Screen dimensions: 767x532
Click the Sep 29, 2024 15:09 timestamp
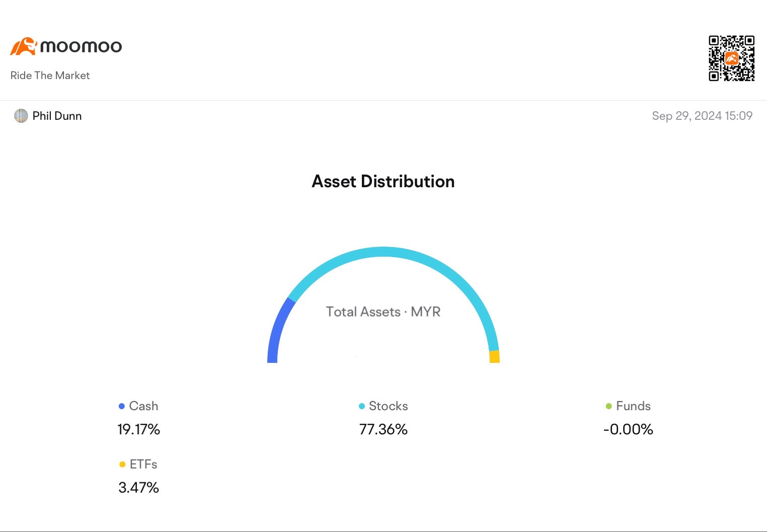pos(702,116)
